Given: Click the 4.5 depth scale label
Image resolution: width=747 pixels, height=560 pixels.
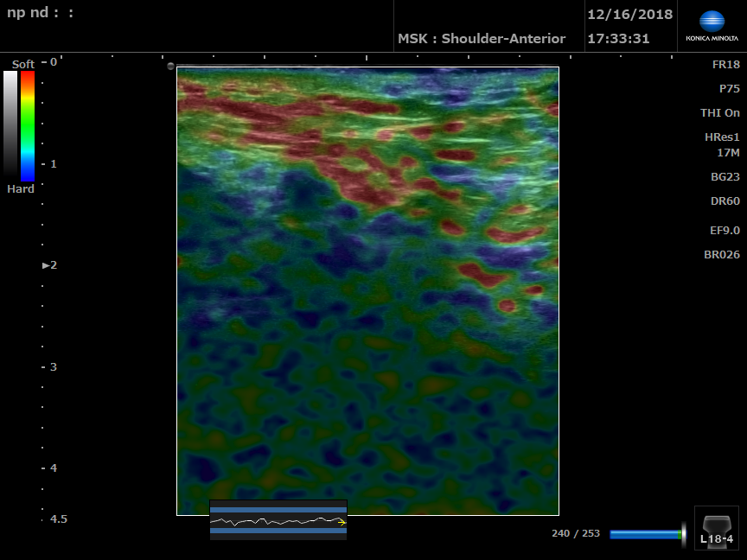Looking at the screenshot, I should pos(59,519).
